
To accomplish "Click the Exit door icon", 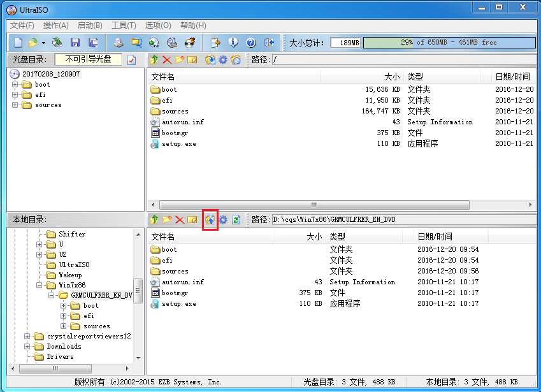I will [x=269, y=43].
